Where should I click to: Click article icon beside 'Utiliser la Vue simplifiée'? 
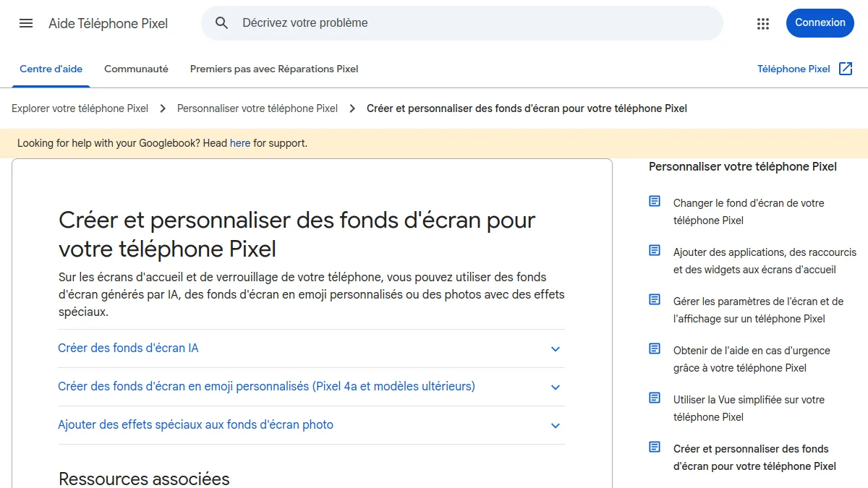(x=655, y=398)
